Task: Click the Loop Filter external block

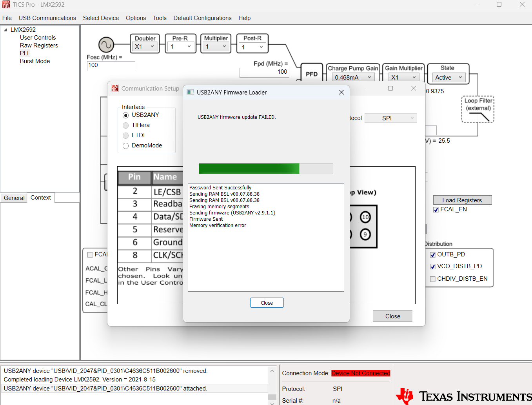Action: pyautogui.click(x=478, y=109)
